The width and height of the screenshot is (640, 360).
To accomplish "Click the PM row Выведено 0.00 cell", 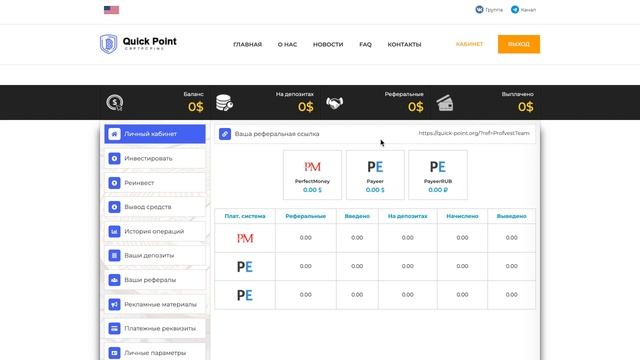I will (x=511, y=238).
